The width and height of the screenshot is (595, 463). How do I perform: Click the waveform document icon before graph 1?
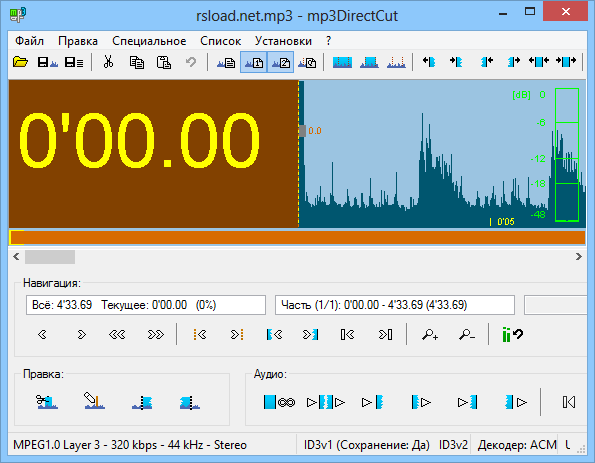(x=226, y=62)
